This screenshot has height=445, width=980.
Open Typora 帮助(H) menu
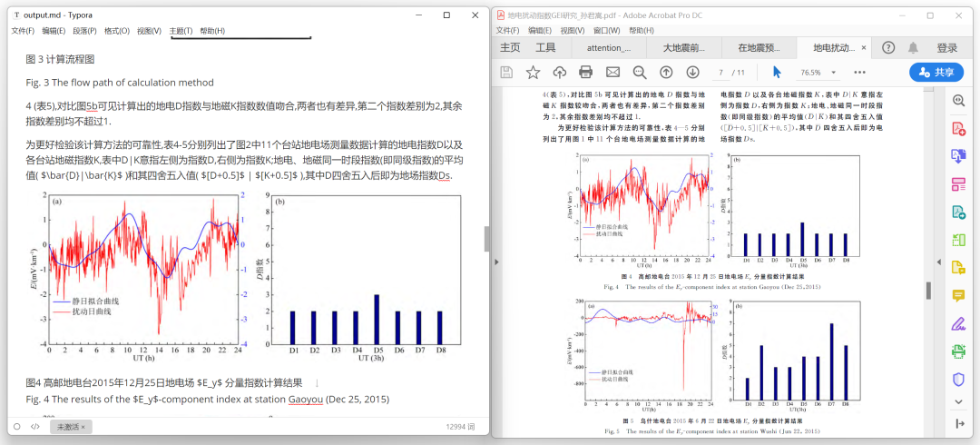click(x=212, y=31)
